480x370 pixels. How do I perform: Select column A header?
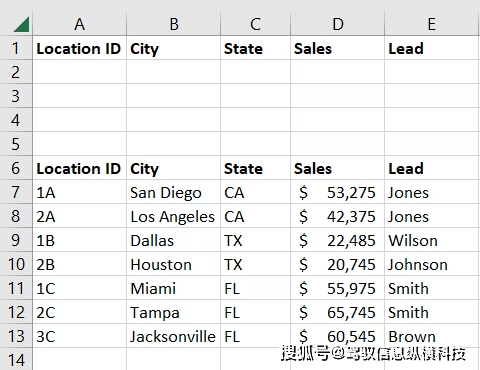coord(79,24)
